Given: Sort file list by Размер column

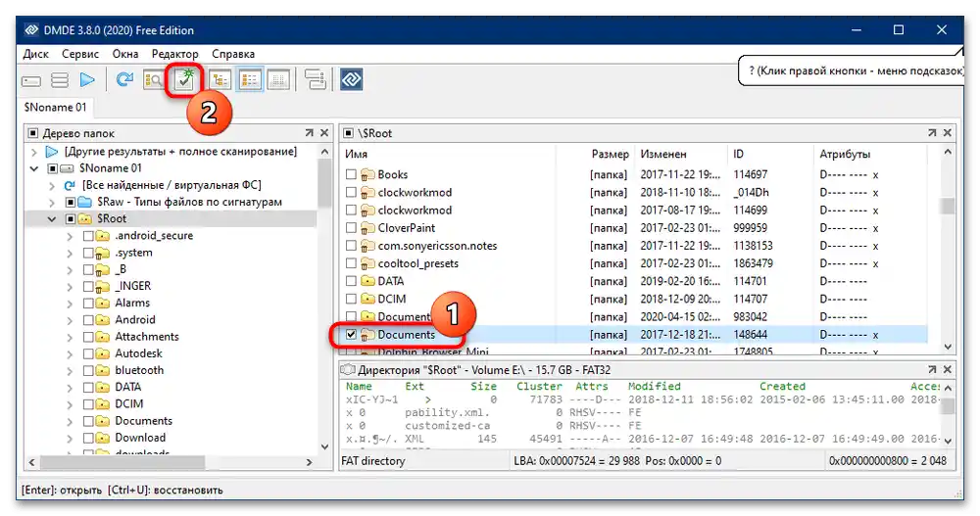Looking at the screenshot, I should 610,154.
